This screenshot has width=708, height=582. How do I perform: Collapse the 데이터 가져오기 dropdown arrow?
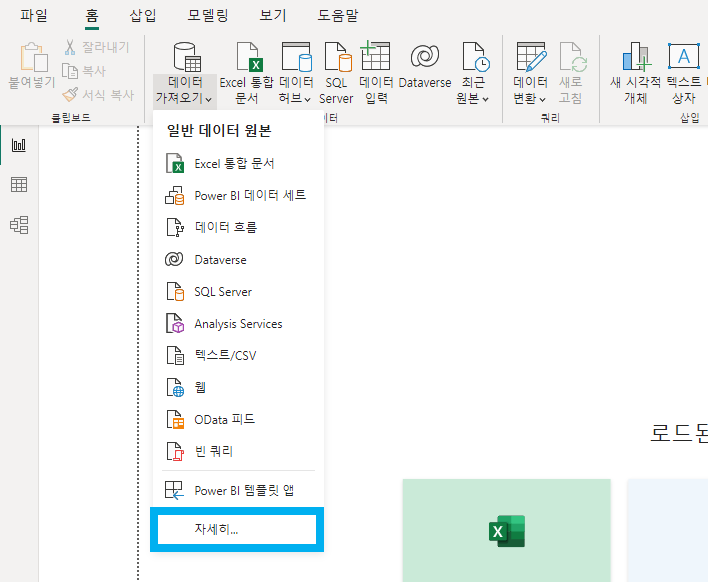point(208,99)
